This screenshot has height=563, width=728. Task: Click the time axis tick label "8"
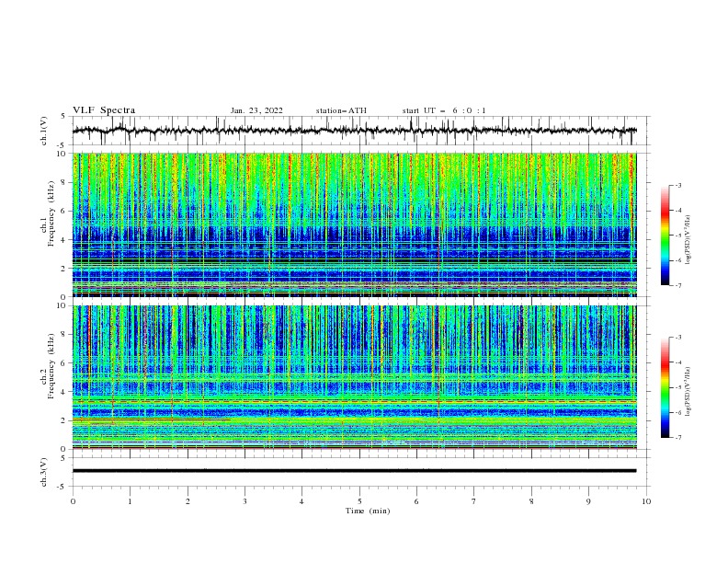pos(531,501)
